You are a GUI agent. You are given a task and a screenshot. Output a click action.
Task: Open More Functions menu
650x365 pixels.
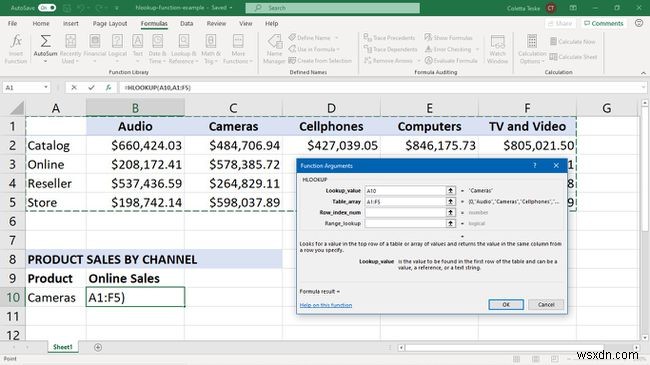238,49
